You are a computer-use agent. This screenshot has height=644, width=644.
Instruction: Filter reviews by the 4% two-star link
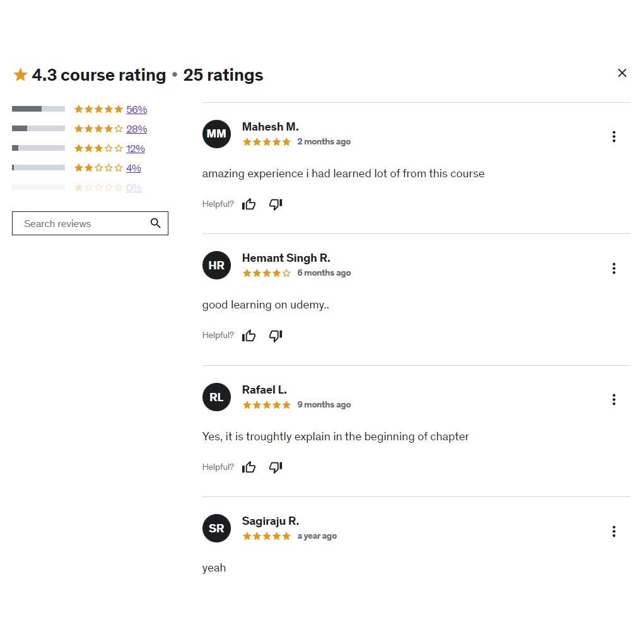tap(134, 168)
